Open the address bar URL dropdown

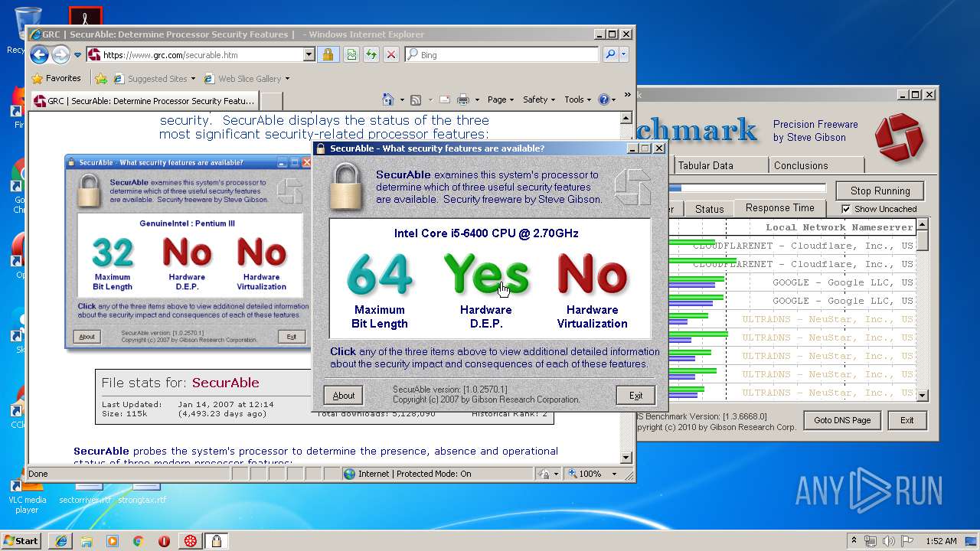click(309, 54)
